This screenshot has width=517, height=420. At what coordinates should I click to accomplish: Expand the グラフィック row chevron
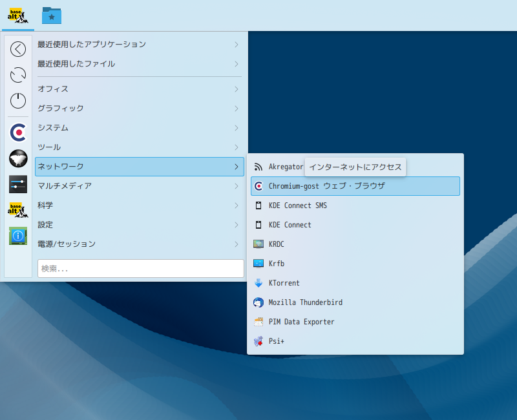[237, 109]
